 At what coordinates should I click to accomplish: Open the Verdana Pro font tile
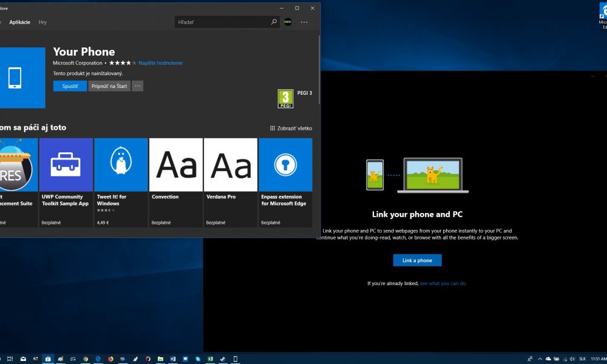pyautogui.click(x=231, y=183)
